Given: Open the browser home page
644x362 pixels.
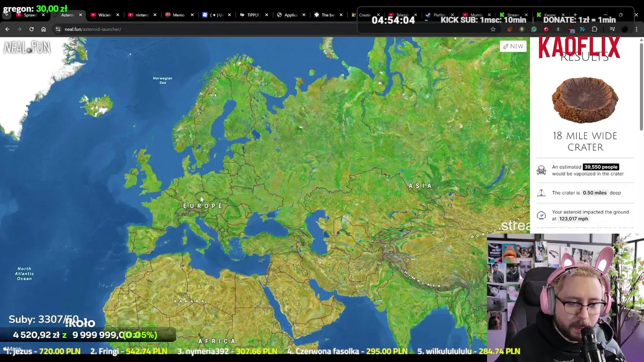Looking at the screenshot, I should pos(43,29).
